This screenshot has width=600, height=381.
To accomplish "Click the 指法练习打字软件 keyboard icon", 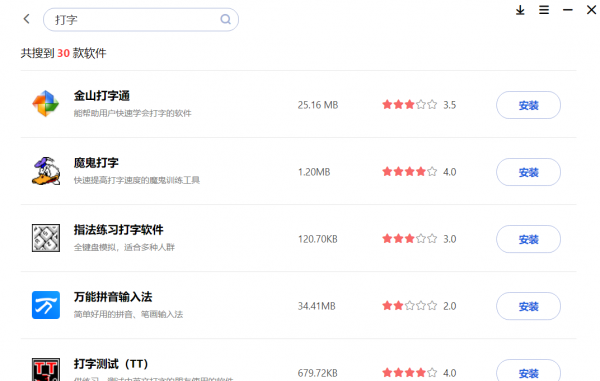I will [x=46, y=238].
